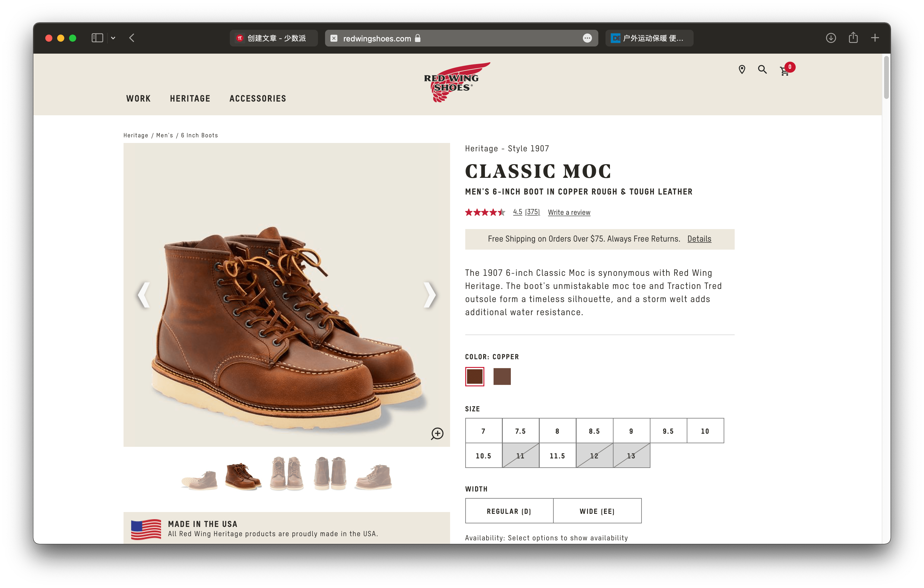The width and height of the screenshot is (924, 588).
Task: Open the 4.5 rating link
Action: point(518,212)
